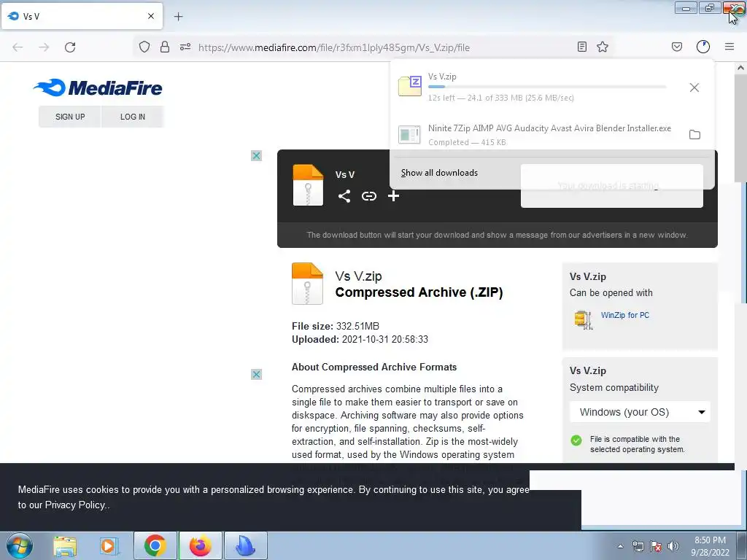Click the large Vs V.zip file icon
The image size is (747, 560).
pyautogui.click(x=307, y=284)
